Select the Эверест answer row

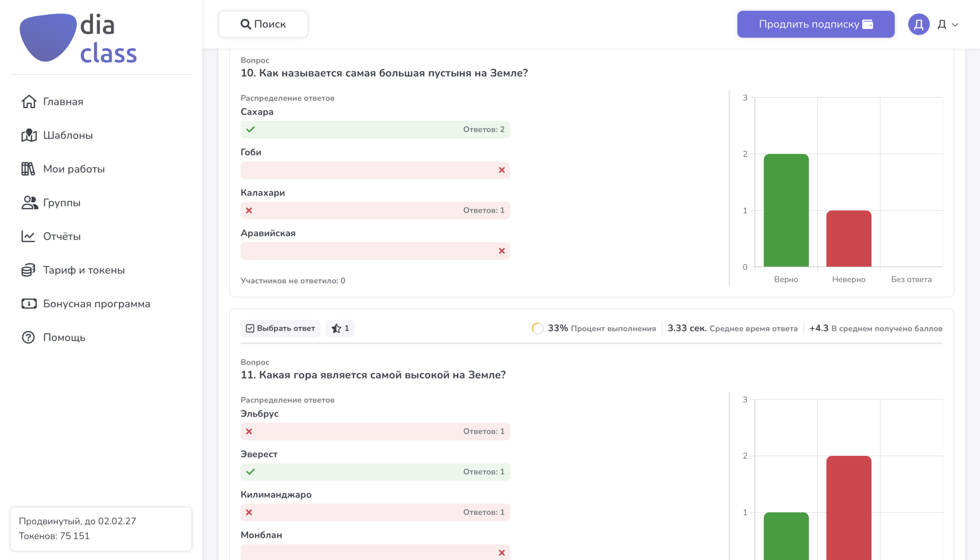375,472
